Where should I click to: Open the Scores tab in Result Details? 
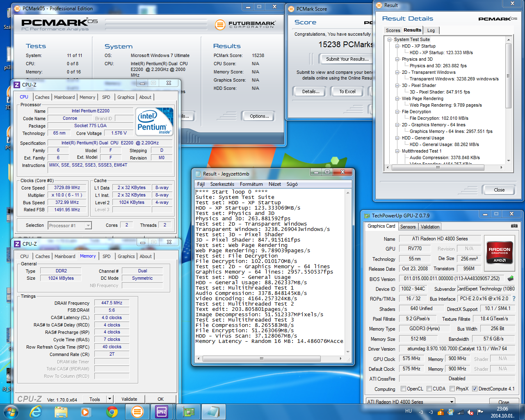393,30
